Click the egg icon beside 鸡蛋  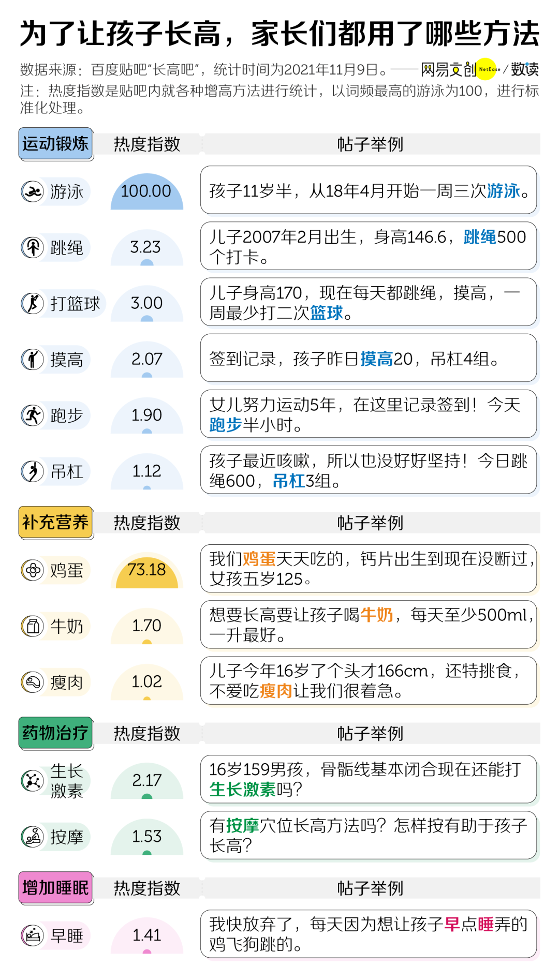(x=33, y=570)
